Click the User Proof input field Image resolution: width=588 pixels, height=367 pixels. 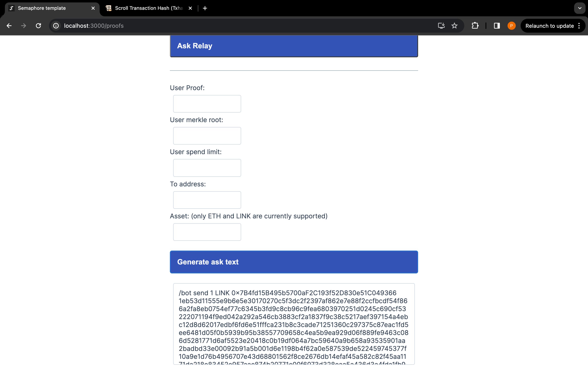pyautogui.click(x=207, y=103)
